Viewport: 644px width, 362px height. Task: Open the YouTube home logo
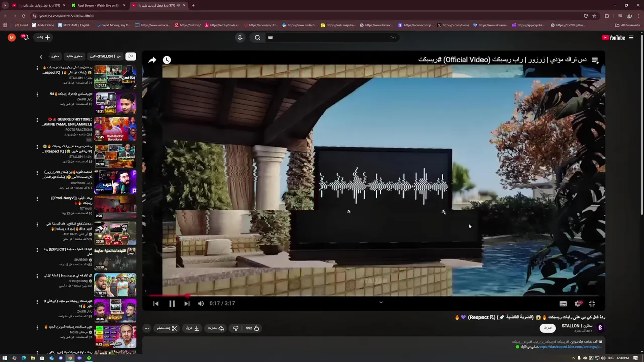pos(613,37)
